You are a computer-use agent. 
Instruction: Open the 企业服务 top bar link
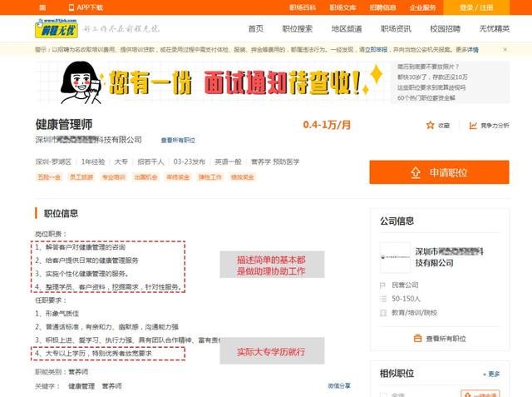(x=423, y=7)
